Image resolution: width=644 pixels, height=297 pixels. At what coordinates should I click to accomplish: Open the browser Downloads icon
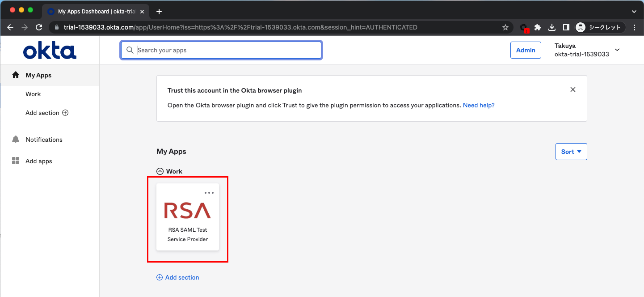tap(552, 27)
